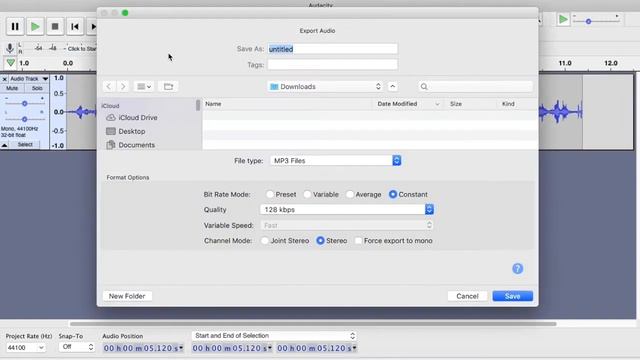
Task: Select the Preset bit rate mode
Action: tap(270, 195)
